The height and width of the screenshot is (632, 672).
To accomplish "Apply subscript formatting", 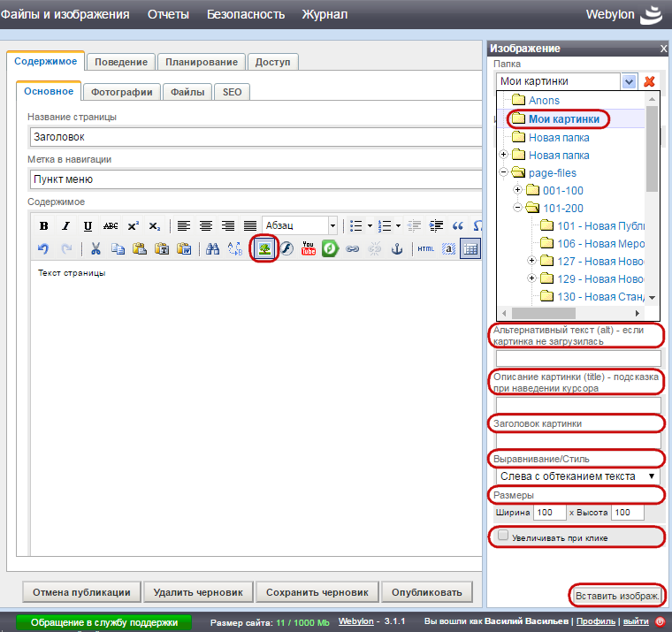I will click(x=155, y=225).
